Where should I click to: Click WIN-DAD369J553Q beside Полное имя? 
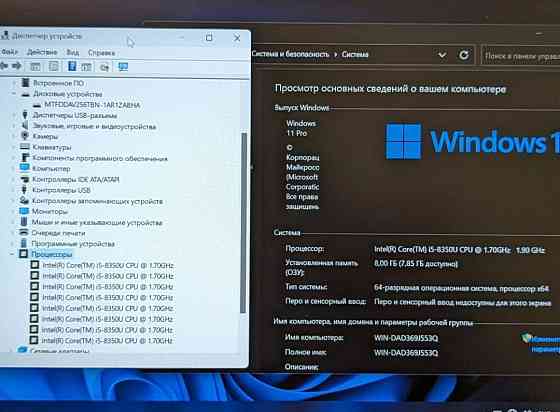tap(406, 353)
